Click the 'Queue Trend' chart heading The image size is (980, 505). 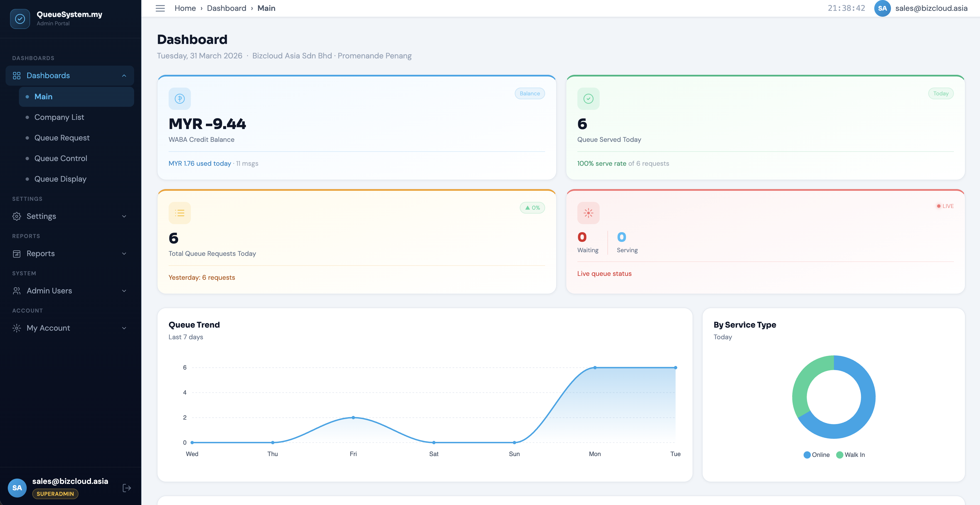point(194,325)
